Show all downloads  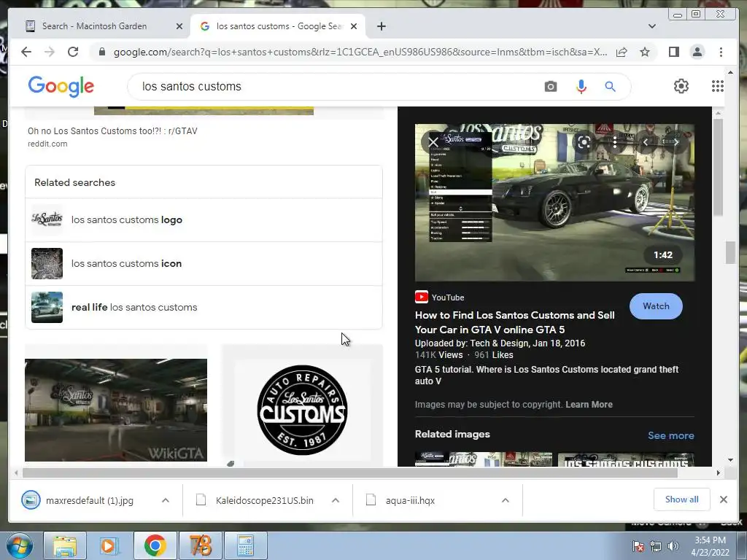[x=682, y=499]
